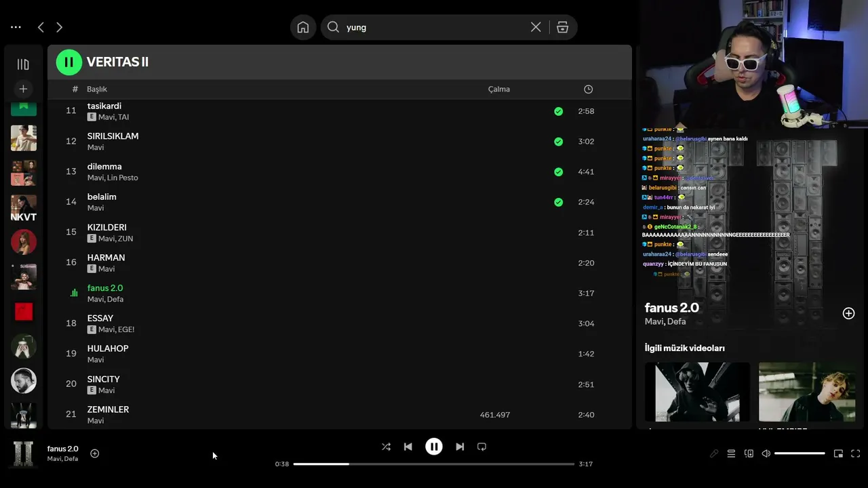Toggle Your Library in the sidebar

point(23,64)
